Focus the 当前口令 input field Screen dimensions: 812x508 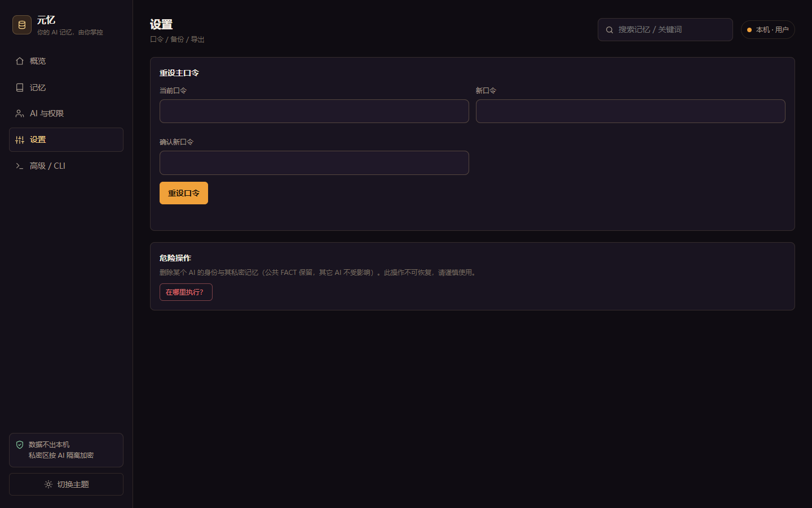tap(314, 111)
